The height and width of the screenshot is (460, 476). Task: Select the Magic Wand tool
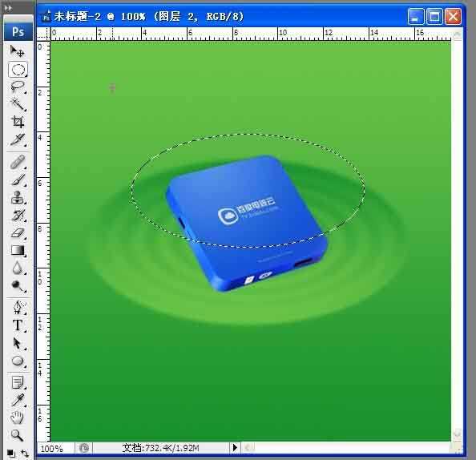[x=18, y=104]
